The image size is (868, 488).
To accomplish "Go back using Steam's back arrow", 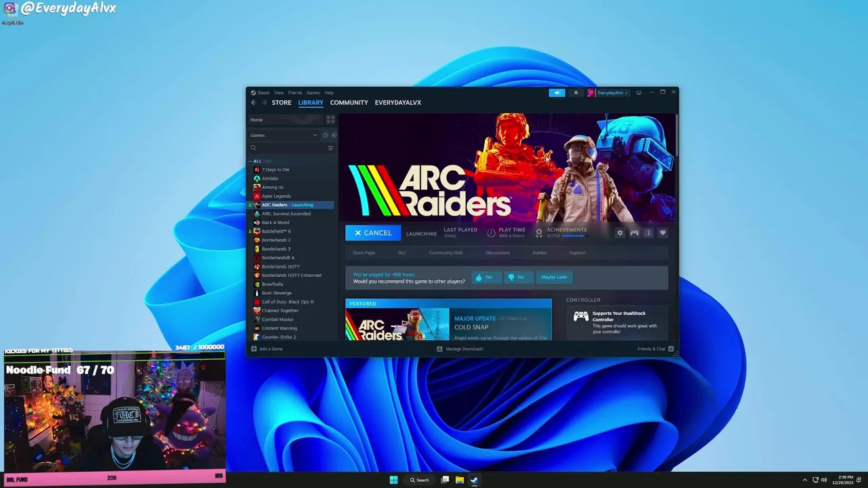I will [x=254, y=102].
